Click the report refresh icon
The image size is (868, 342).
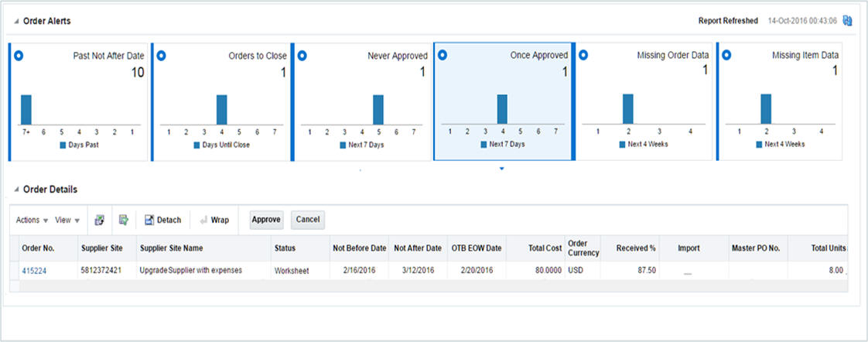[847, 20]
